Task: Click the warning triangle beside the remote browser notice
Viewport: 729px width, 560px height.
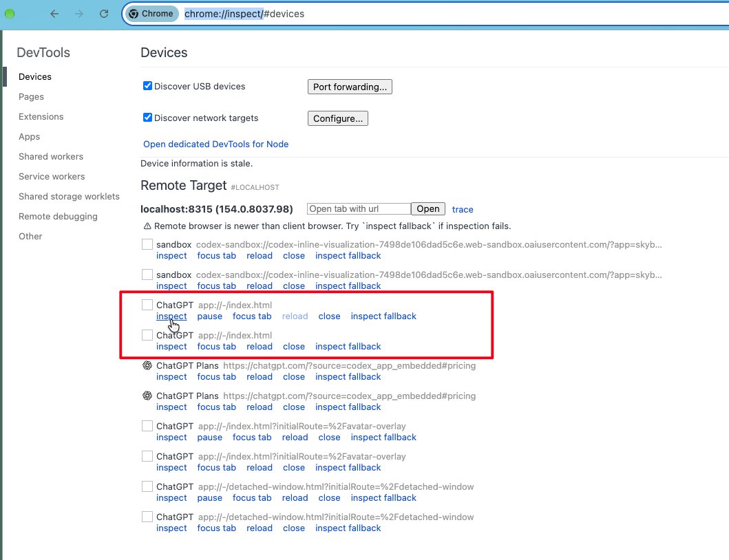Action: click(147, 226)
